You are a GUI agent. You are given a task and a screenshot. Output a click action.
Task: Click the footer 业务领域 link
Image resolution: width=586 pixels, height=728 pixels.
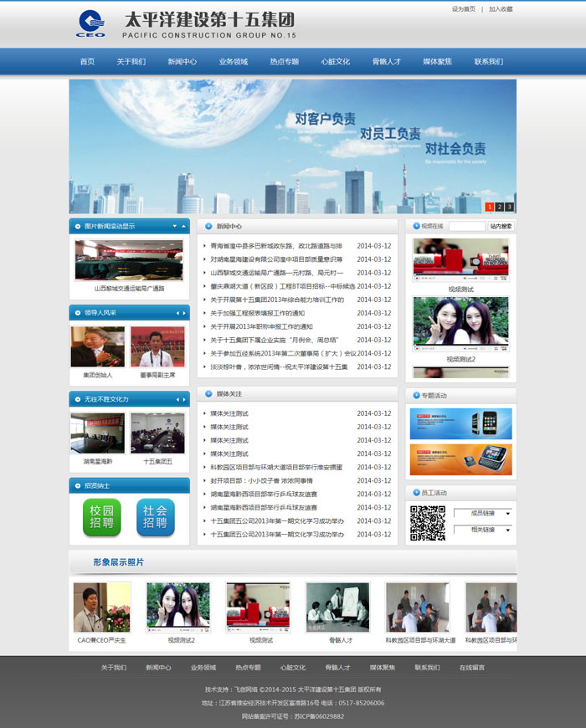(x=203, y=668)
